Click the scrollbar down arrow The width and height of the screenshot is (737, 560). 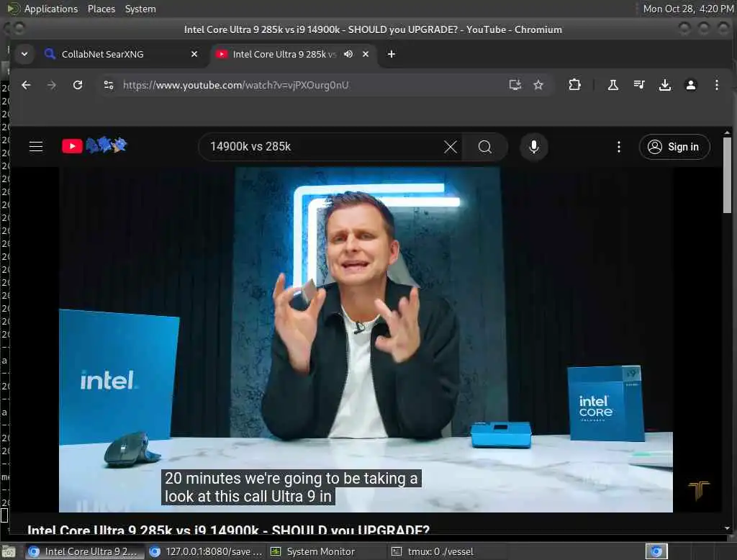point(727,528)
